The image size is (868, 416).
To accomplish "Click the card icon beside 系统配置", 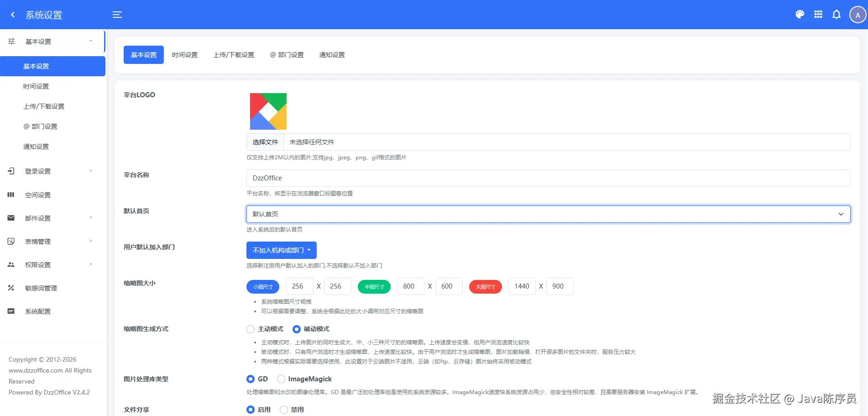I will coord(11,311).
